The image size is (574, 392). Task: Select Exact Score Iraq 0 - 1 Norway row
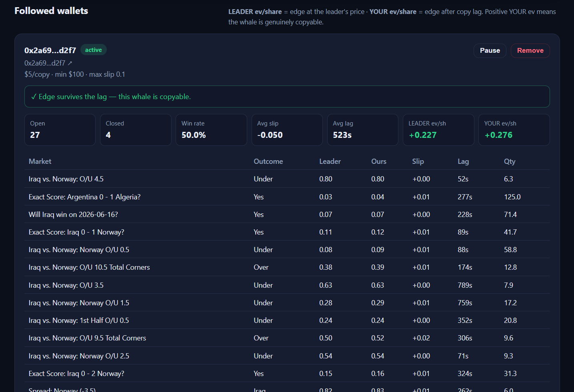pos(287,232)
